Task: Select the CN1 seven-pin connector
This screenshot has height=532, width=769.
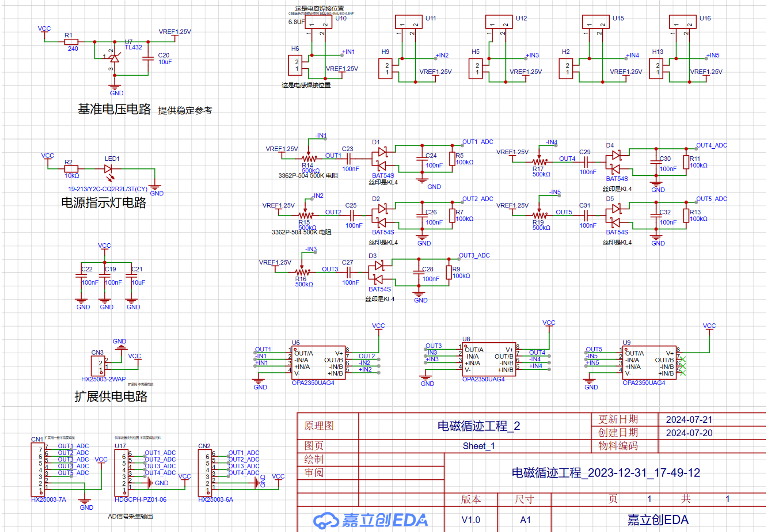Action: coord(38,470)
